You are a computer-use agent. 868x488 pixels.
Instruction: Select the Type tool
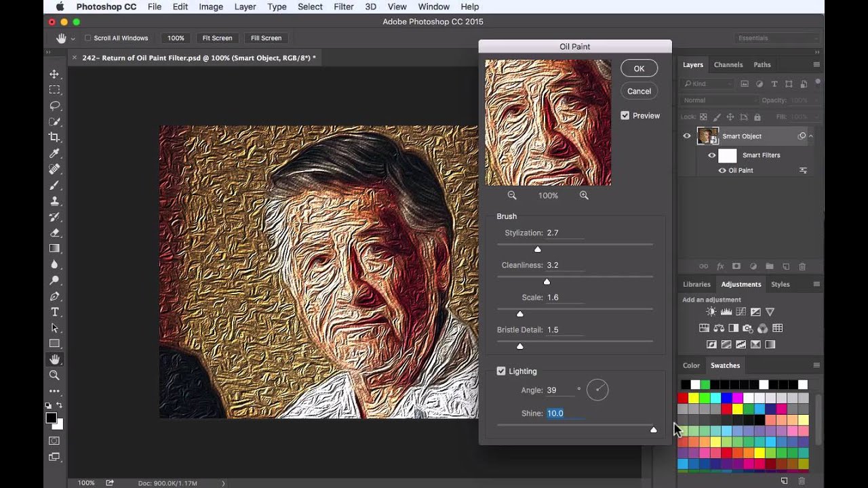(x=55, y=312)
